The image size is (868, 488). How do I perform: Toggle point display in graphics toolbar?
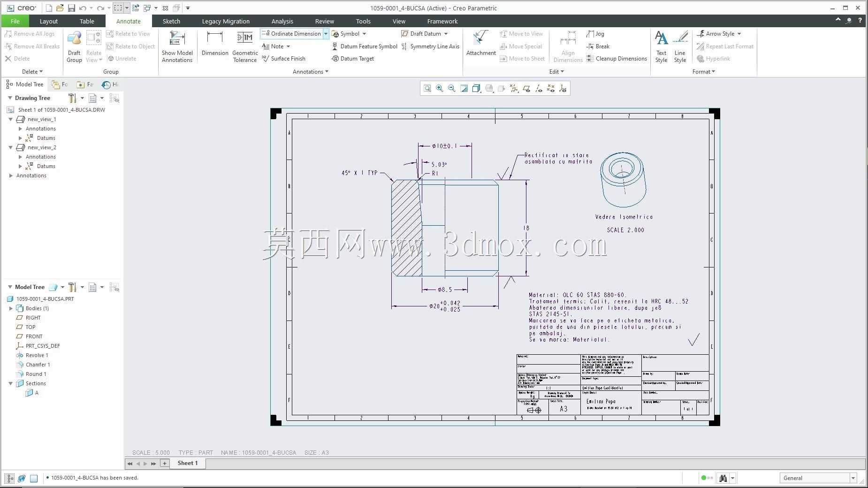(551, 88)
